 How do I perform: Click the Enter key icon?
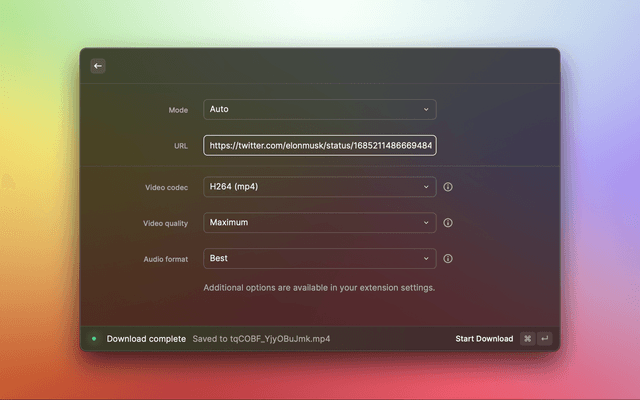(545, 339)
